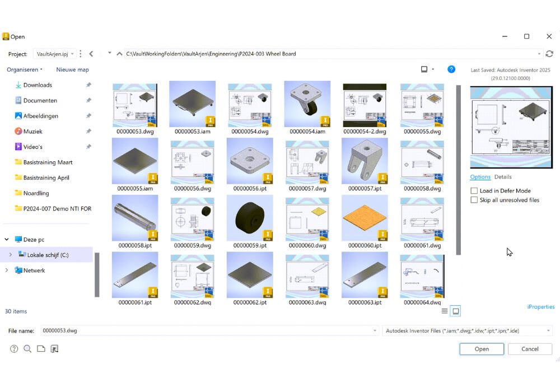Click the refresh icon beside the path bar
This screenshot has height=392, width=560.
point(549,54)
